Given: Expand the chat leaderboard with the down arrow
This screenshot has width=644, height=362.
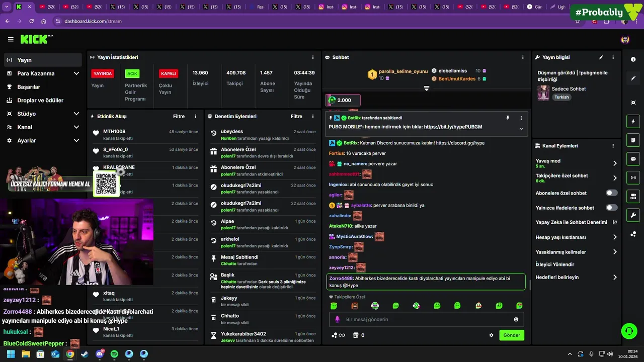Looking at the screenshot, I should pos(427,88).
